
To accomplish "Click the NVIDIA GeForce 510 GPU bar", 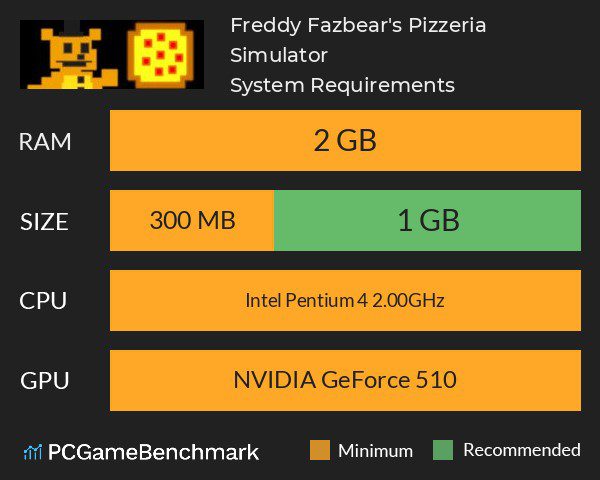I will (x=345, y=380).
